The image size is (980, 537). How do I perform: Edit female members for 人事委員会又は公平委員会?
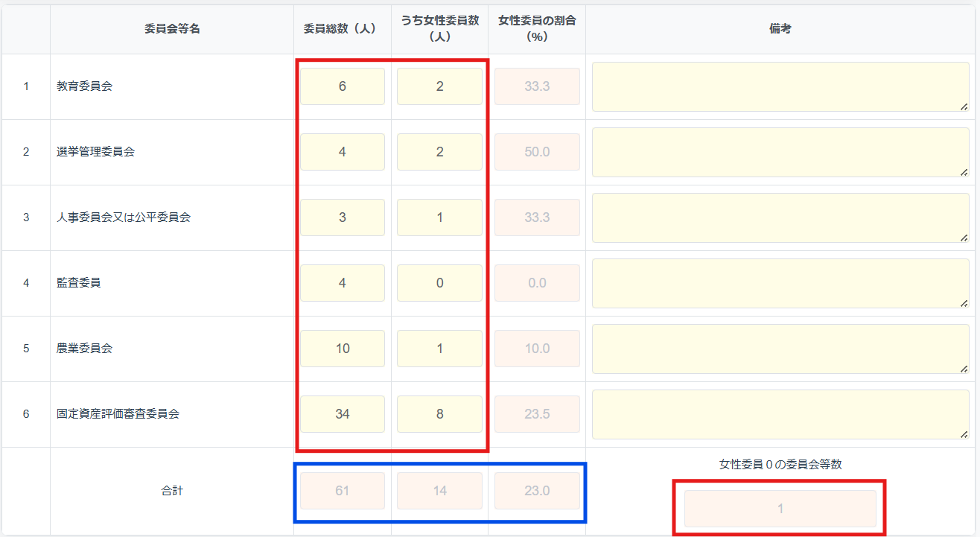point(439,217)
